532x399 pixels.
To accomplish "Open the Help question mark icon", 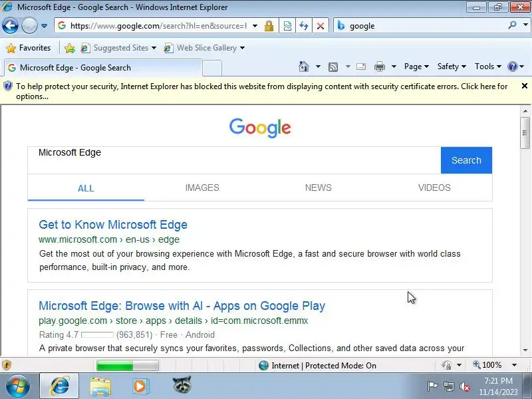I will coord(512,66).
